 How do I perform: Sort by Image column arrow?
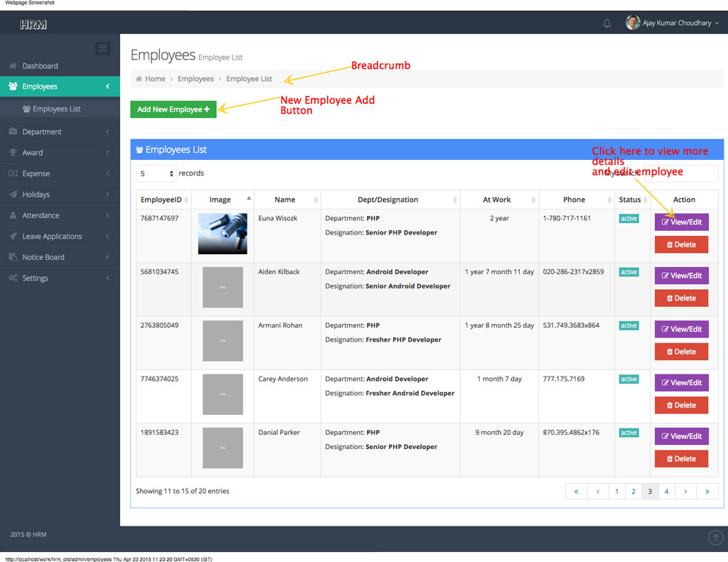coord(248,198)
